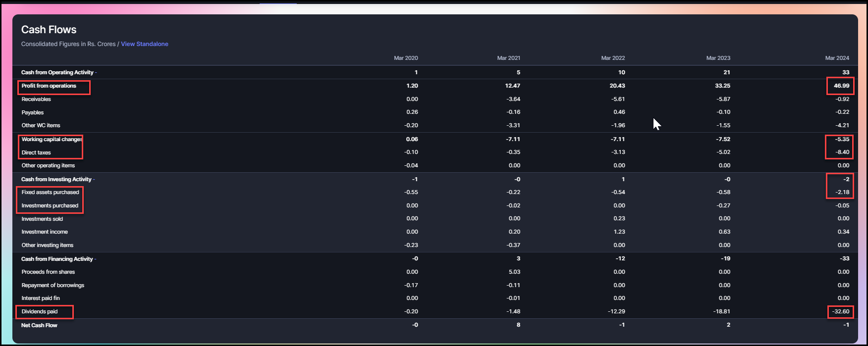This screenshot has width=868, height=346.
Task: Click the Dividends paid value -18.81
Action: [x=722, y=311]
